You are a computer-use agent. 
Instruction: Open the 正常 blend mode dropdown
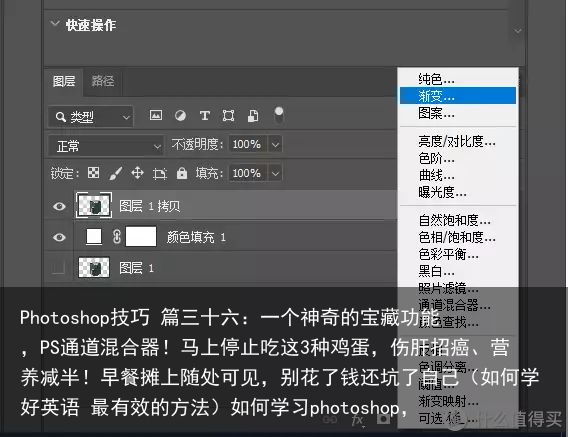(x=106, y=146)
